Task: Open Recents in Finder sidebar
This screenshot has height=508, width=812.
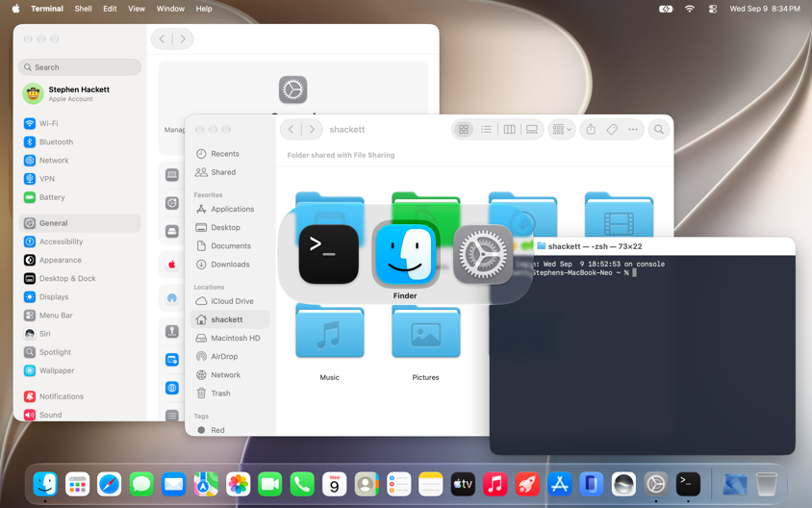Action: click(x=229, y=154)
